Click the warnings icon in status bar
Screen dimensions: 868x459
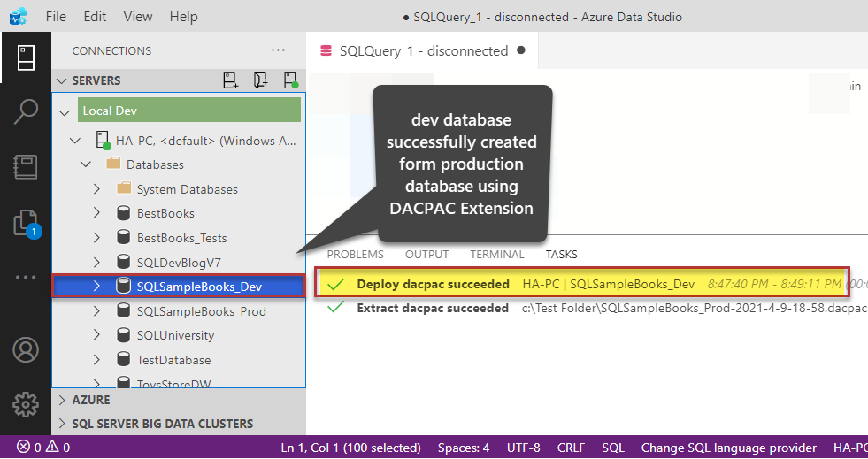[51, 447]
